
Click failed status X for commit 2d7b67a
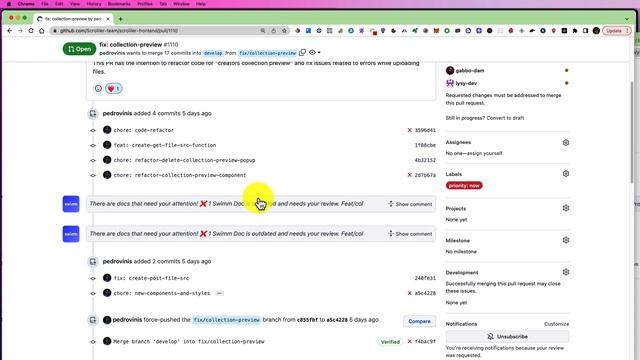409,175
